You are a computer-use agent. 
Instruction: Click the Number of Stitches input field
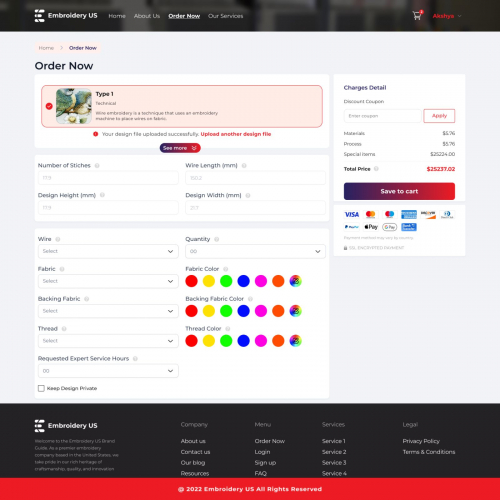[x=108, y=178]
